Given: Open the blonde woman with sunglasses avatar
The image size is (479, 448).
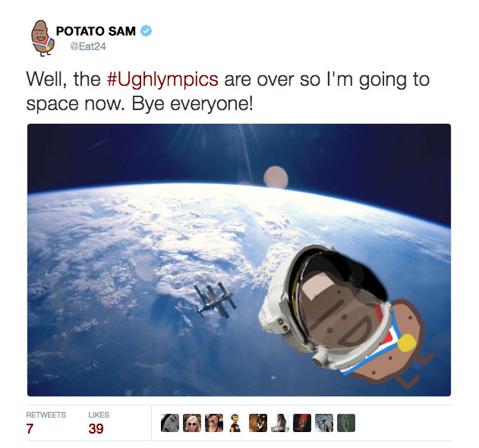Looking at the screenshot, I should click(x=192, y=423).
